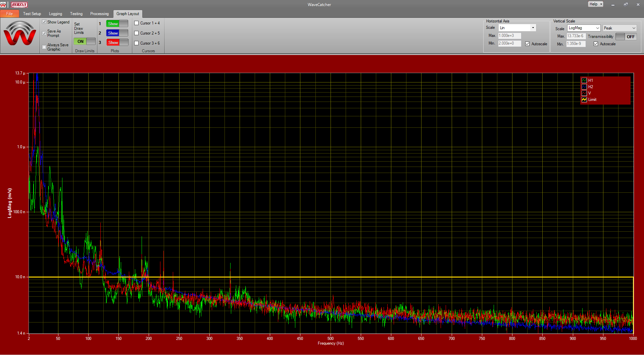Open the Help menu button
The image size is (644, 355).
[x=595, y=4]
